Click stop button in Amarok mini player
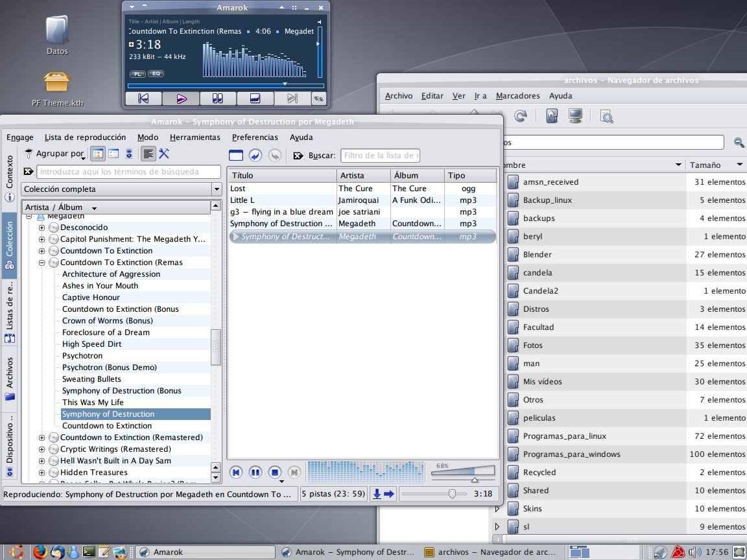This screenshot has height=560, width=747. (255, 98)
